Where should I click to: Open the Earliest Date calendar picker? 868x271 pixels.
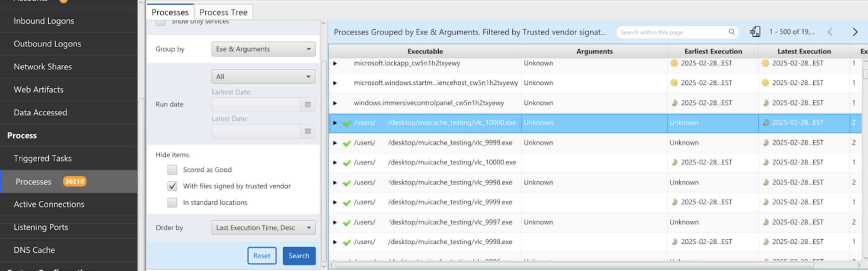(308, 105)
